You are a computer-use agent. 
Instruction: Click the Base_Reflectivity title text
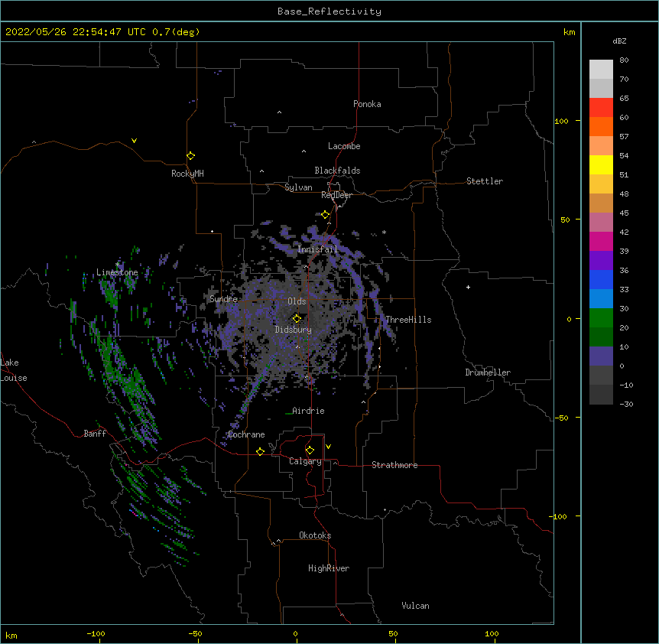click(x=329, y=11)
